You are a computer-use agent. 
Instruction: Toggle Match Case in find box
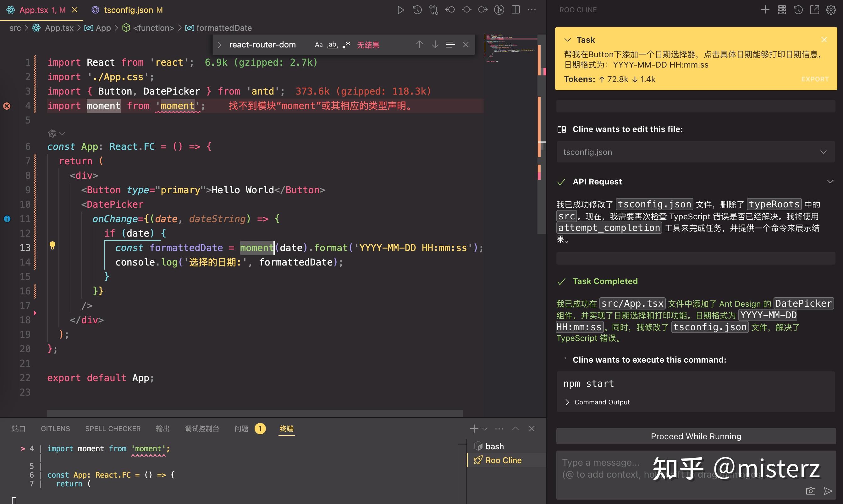click(x=318, y=45)
